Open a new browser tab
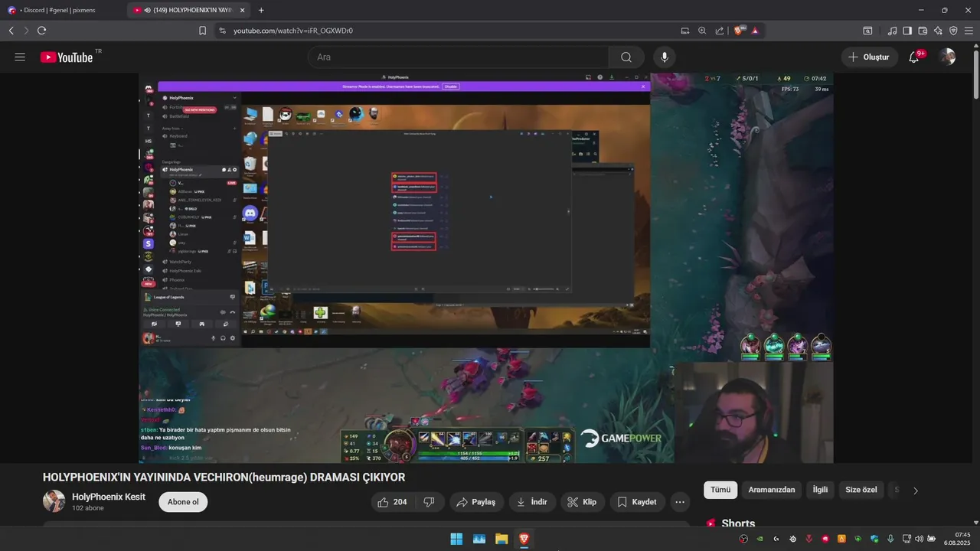 [x=261, y=10]
